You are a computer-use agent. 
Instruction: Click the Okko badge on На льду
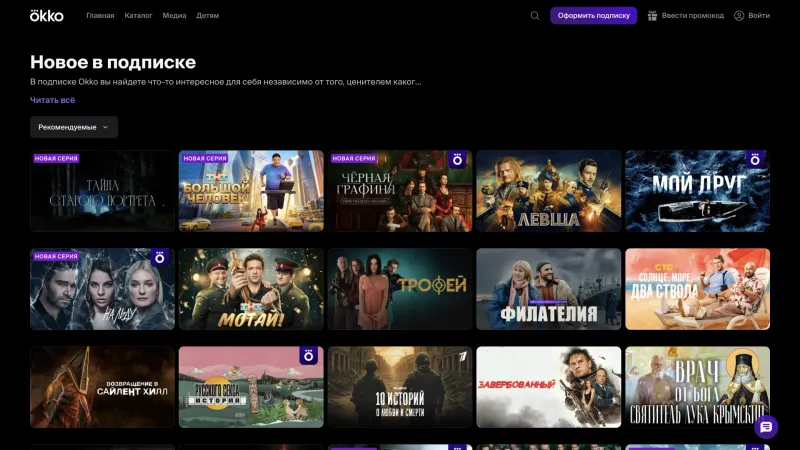pyautogui.click(x=160, y=257)
